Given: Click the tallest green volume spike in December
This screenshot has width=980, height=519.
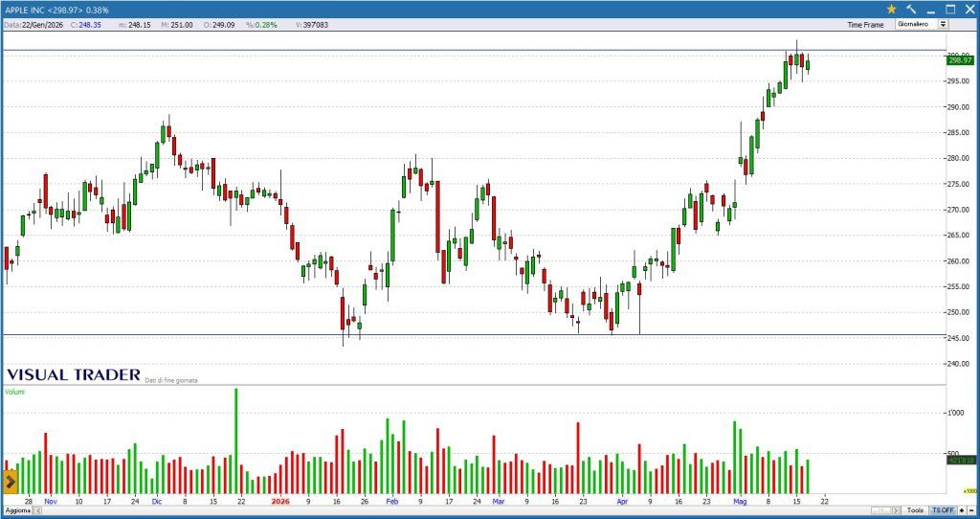Looking at the screenshot, I should [235, 440].
